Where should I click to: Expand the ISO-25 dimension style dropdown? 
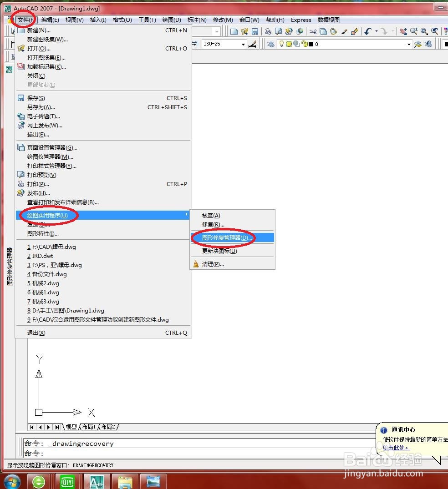[243, 44]
